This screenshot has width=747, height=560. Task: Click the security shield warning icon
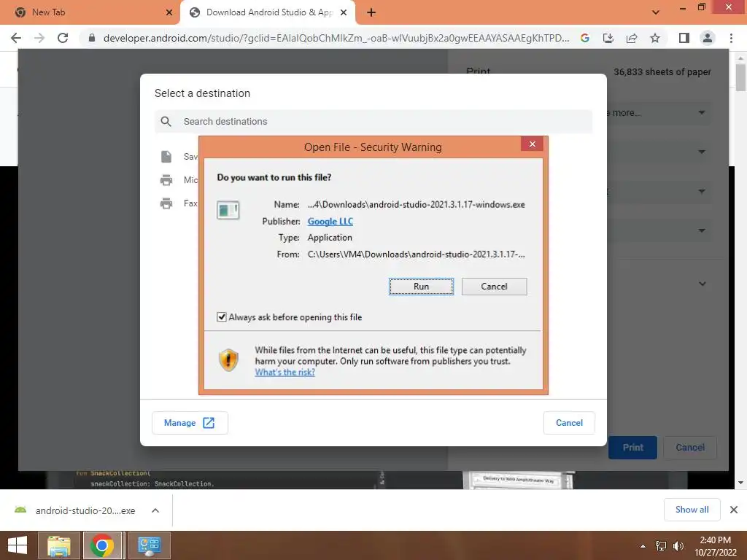tap(228, 360)
